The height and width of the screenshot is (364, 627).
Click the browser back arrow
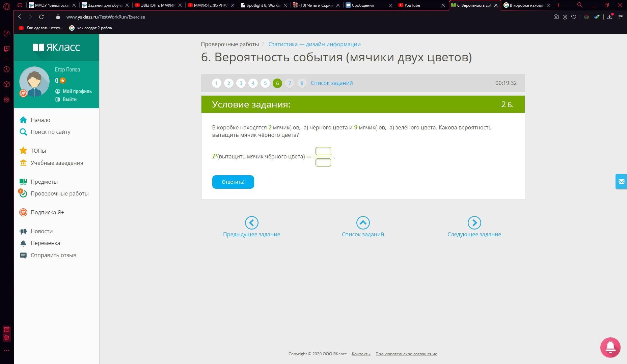(20, 17)
